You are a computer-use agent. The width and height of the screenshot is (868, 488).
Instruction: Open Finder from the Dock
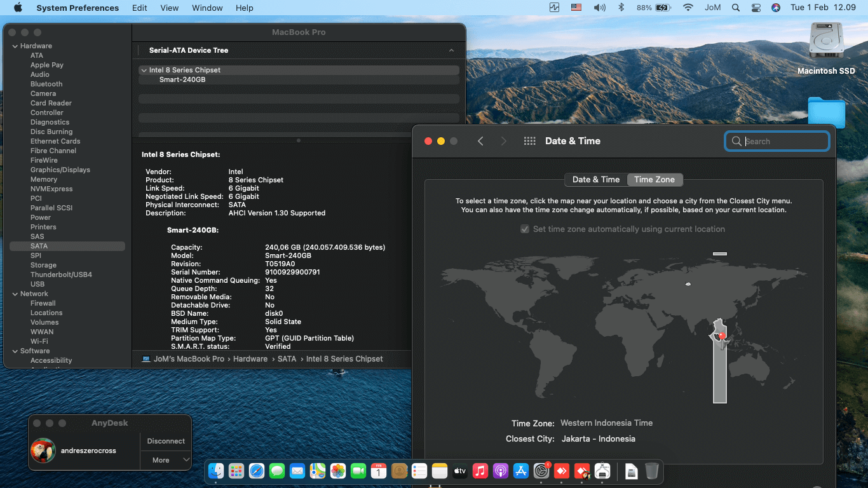click(217, 471)
